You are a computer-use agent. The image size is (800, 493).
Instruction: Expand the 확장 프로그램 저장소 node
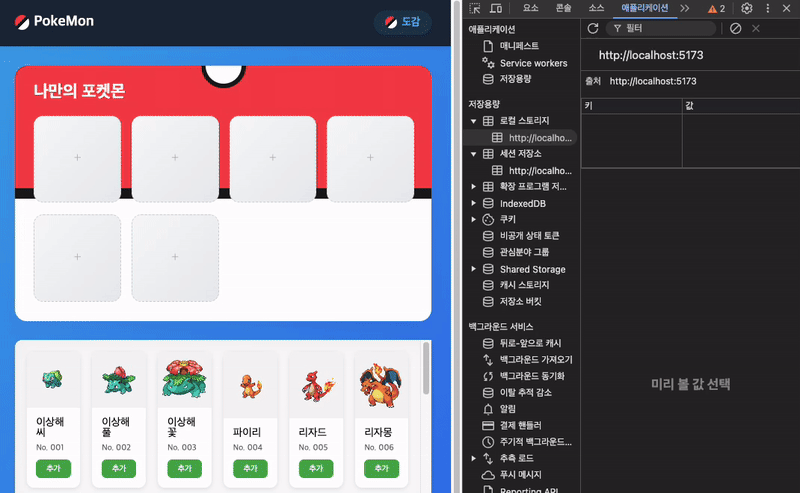(473, 187)
